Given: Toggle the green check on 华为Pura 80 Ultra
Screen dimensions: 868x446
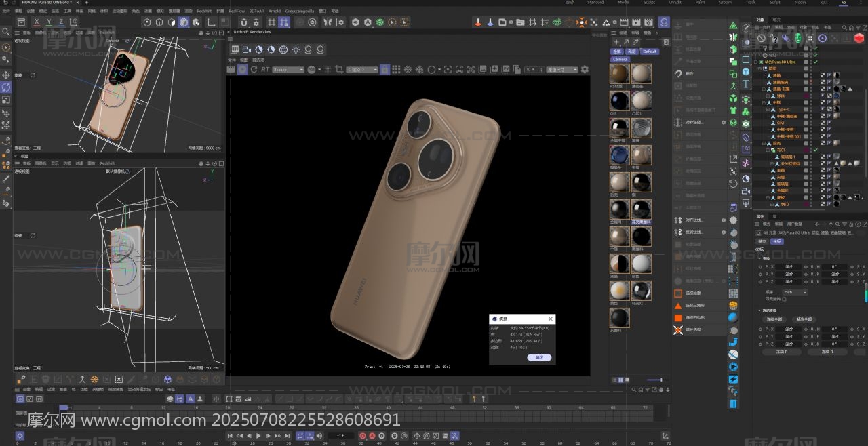Looking at the screenshot, I should (x=815, y=62).
